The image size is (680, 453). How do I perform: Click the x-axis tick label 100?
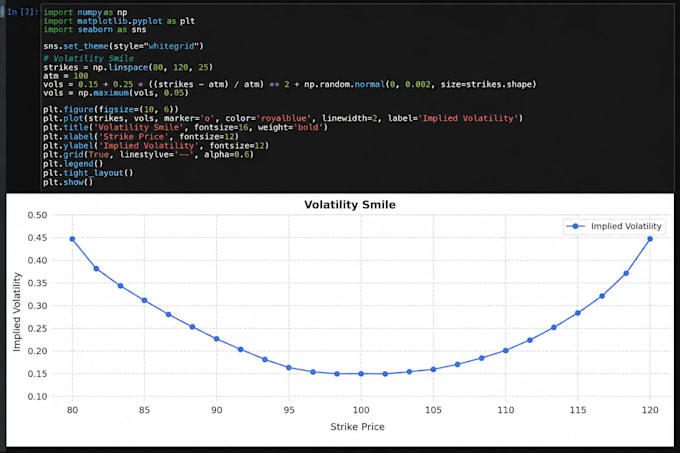361,410
